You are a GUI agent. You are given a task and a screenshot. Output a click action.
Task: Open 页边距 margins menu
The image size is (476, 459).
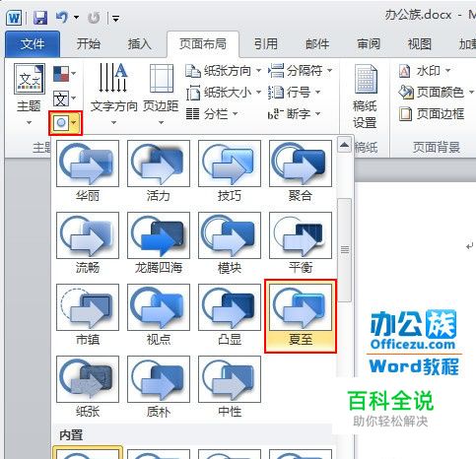coord(161,95)
